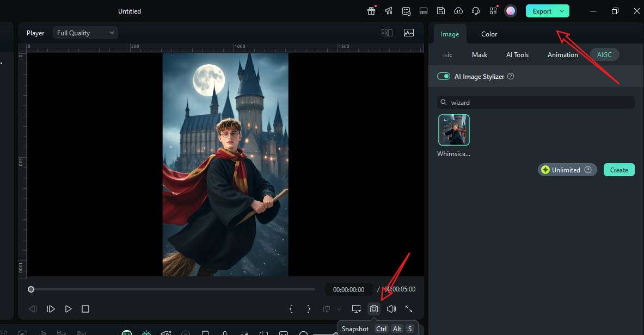Viewport: 644px width, 335px height.
Task: Open the task list history icon
Action: [406, 11]
